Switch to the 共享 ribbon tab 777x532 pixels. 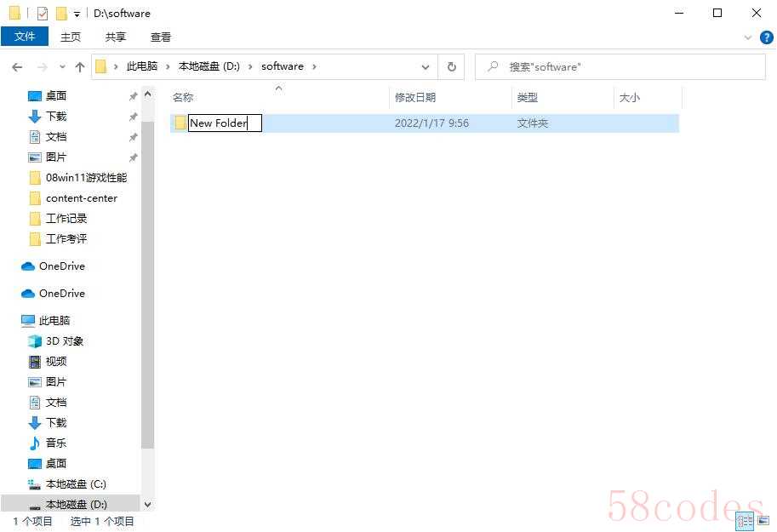(116, 37)
